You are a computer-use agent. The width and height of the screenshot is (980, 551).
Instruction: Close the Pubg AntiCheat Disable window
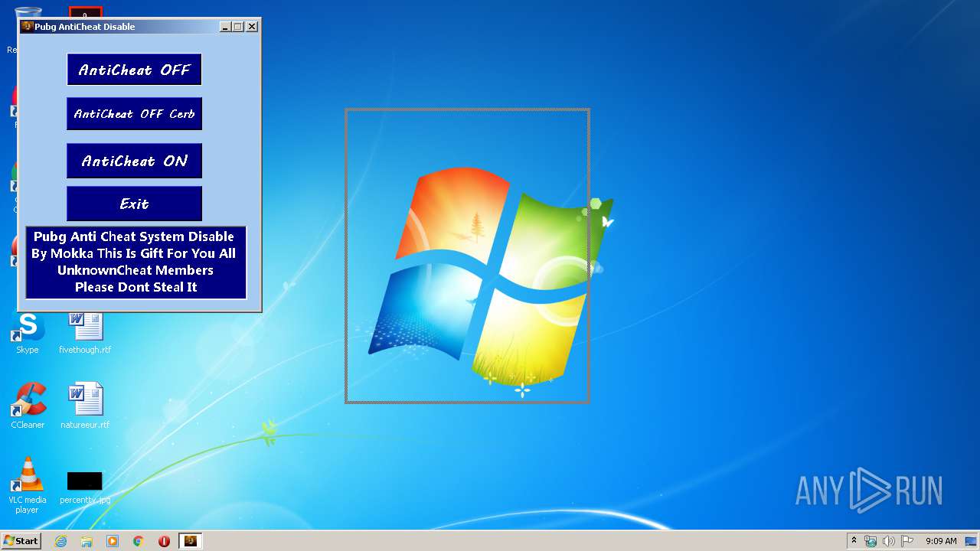click(x=251, y=26)
